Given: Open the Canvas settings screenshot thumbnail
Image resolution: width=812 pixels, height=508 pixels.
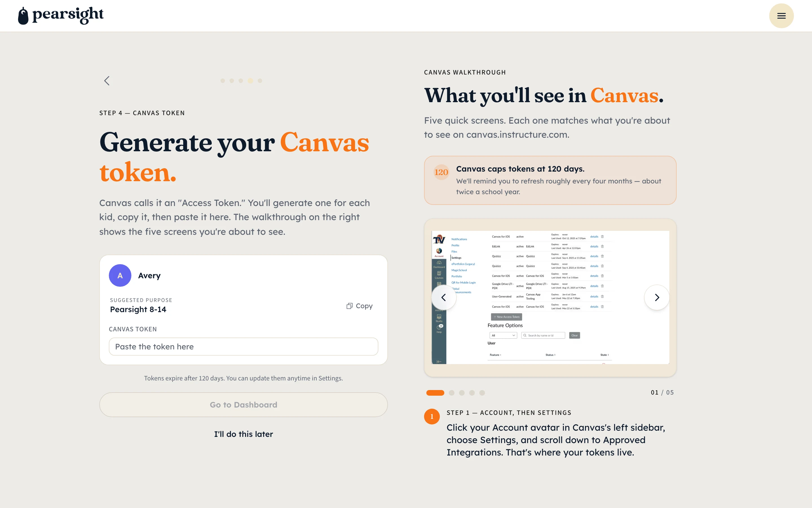Looking at the screenshot, I should pyautogui.click(x=550, y=297).
